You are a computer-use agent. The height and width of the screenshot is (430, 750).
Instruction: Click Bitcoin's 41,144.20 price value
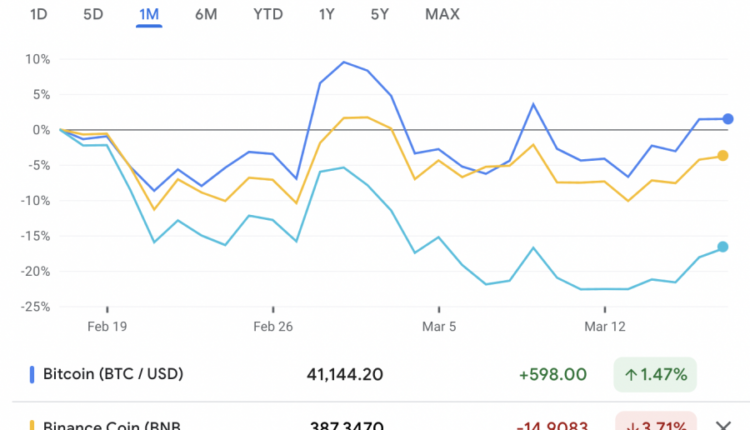click(x=345, y=375)
